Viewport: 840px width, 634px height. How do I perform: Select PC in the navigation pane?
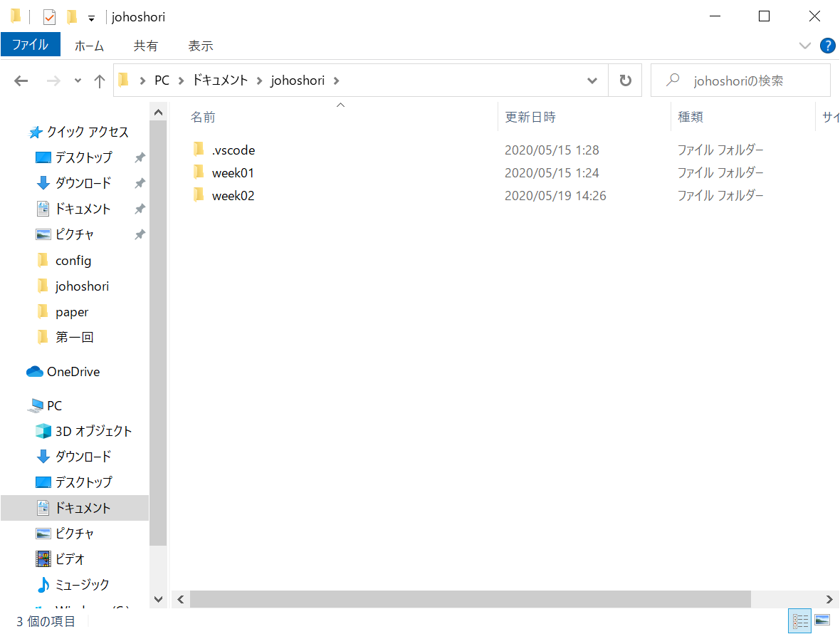pos(54,406)
